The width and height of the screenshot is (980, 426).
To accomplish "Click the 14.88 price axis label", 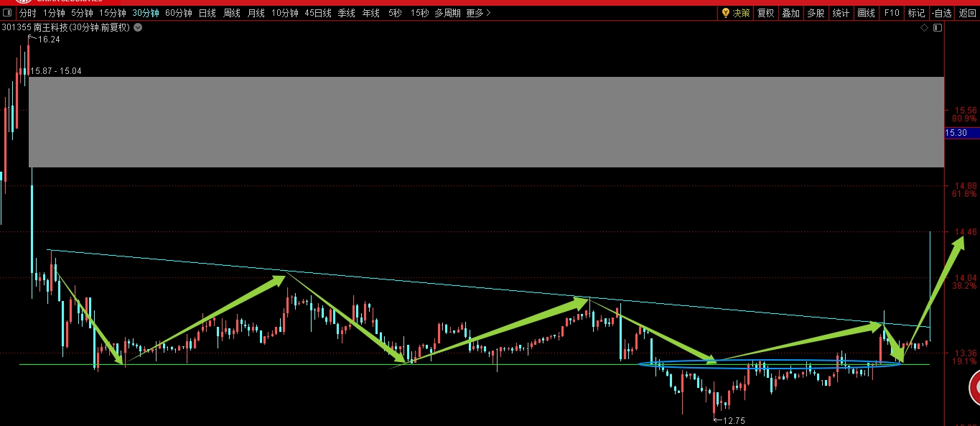I will 966,185.
